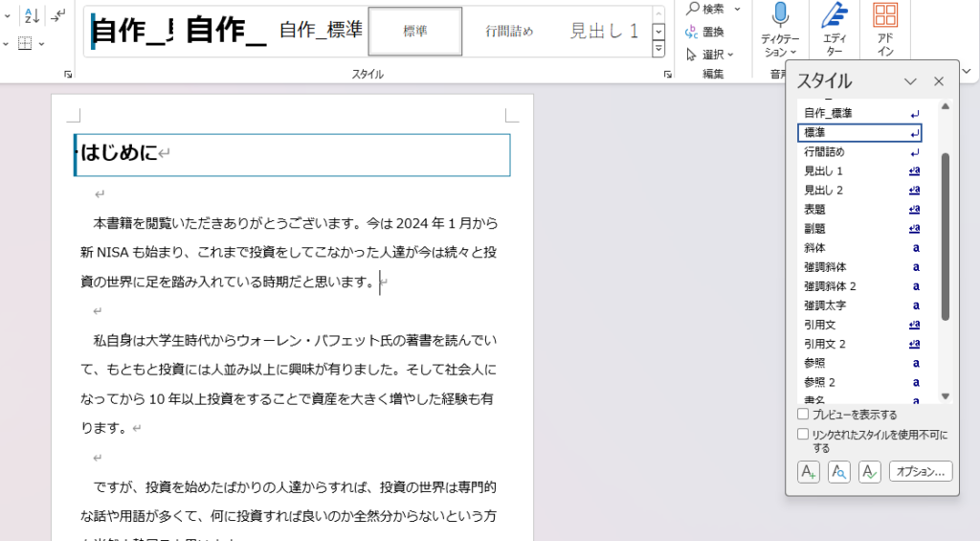The image size is (980, 541).
Task: Enable the プレビューを表示する checkbox
Action: [803, 415]
